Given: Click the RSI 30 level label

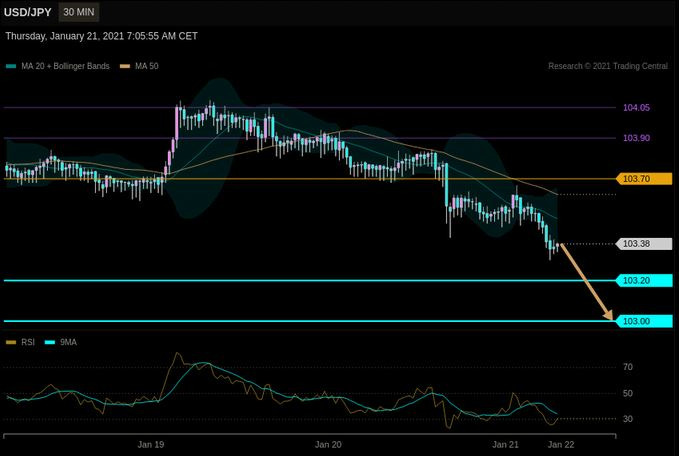Looking at the screenshot, I should (x=627, y=419).
